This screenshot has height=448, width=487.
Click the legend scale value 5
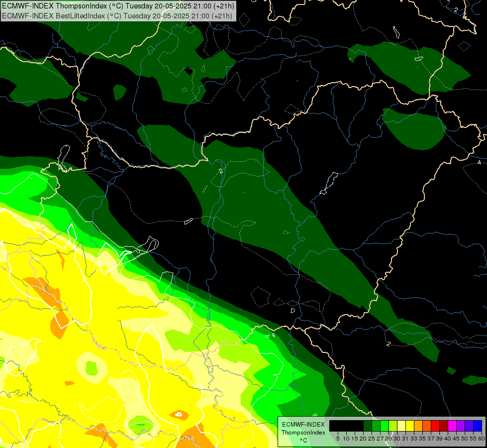pos(338,439)
